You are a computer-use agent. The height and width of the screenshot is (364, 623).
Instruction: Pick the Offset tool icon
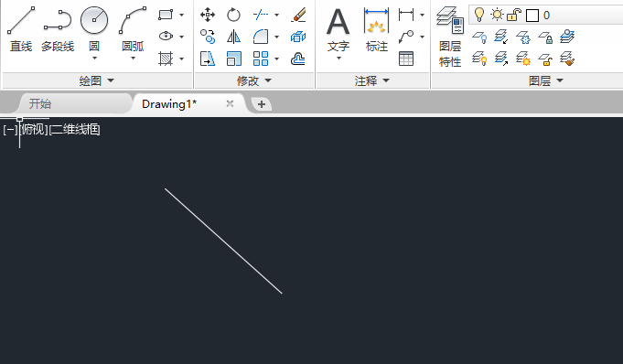coord(298,59)
